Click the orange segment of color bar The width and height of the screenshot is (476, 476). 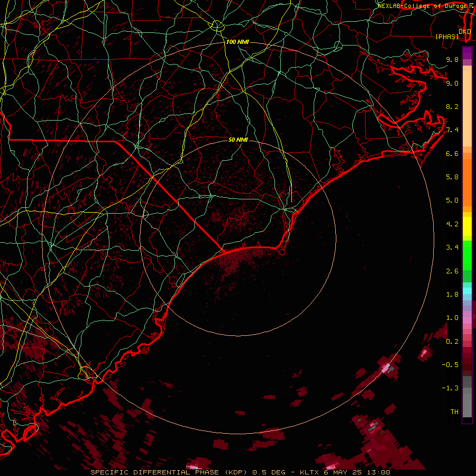click(467, 182)
